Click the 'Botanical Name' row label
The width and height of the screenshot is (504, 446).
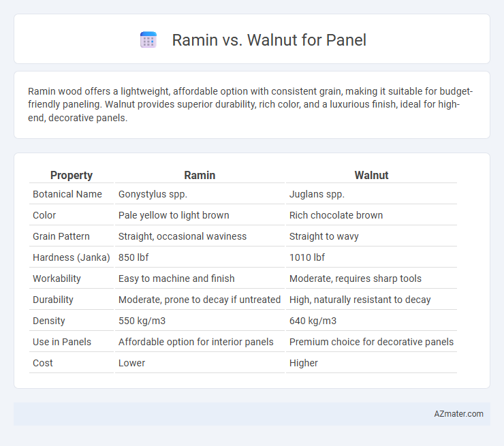click(67, 194)
